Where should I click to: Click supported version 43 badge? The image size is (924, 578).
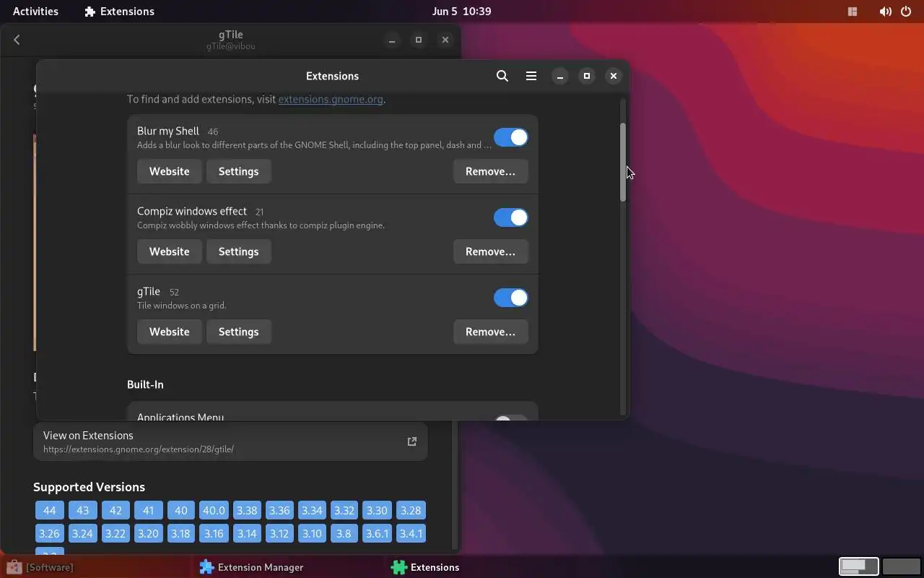(82, 510)
